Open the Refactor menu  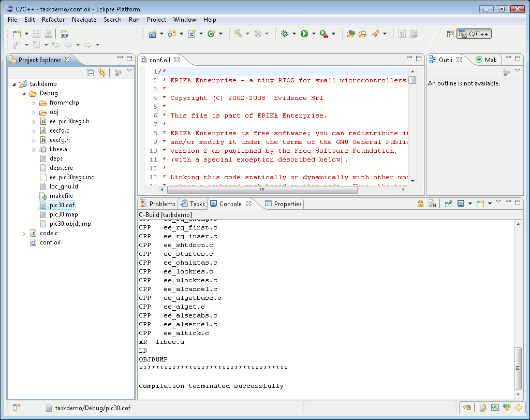[53, 20]
